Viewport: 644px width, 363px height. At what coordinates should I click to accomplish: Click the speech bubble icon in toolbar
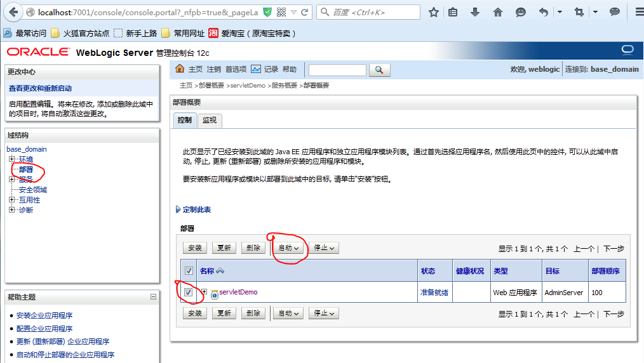point(614,12)
